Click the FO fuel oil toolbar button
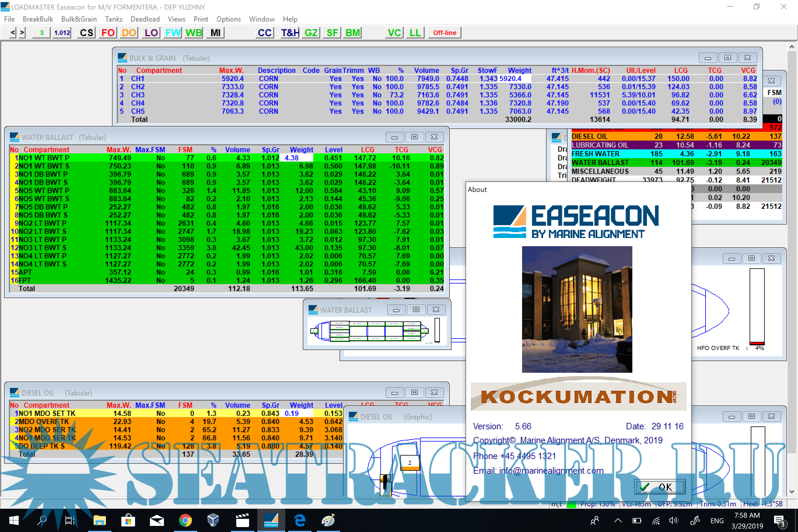This screenshot has width=798, height=532. pyautogui.click(x=108, y=33)
